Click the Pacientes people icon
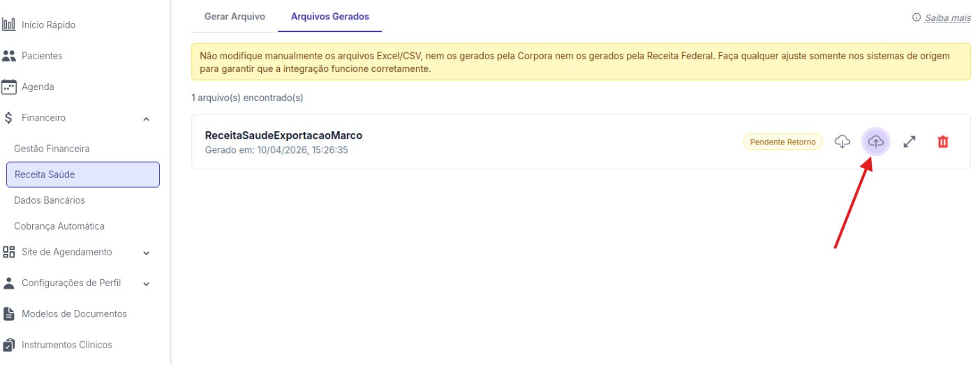The height and width of the screenshot is (365, 980). pyautogui.click(x=8, y=56)
